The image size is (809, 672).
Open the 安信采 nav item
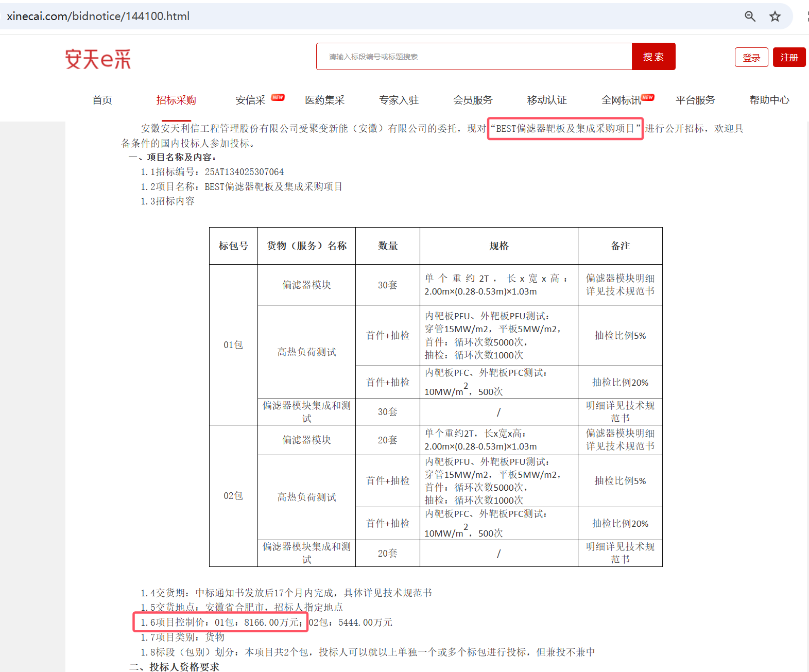coord(250,100)
